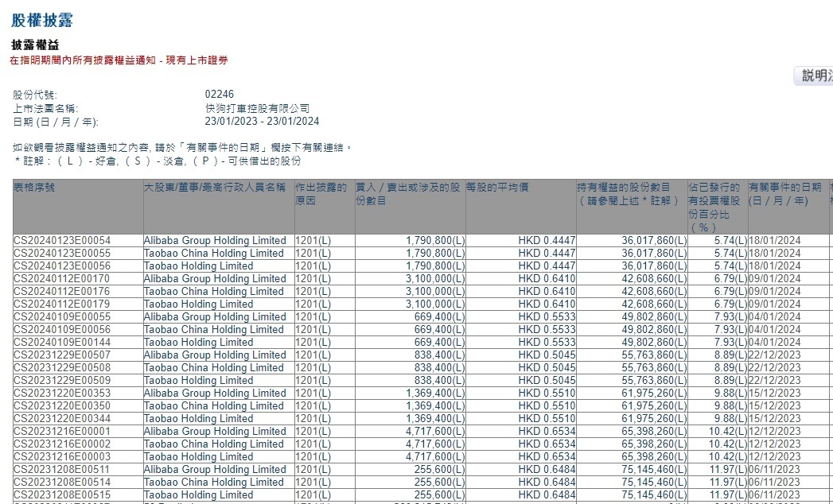Open event date 04/01/2024 link in row CS20240109E00144
Viewport: 833px width, 504px height.
(x=775, y=343)
